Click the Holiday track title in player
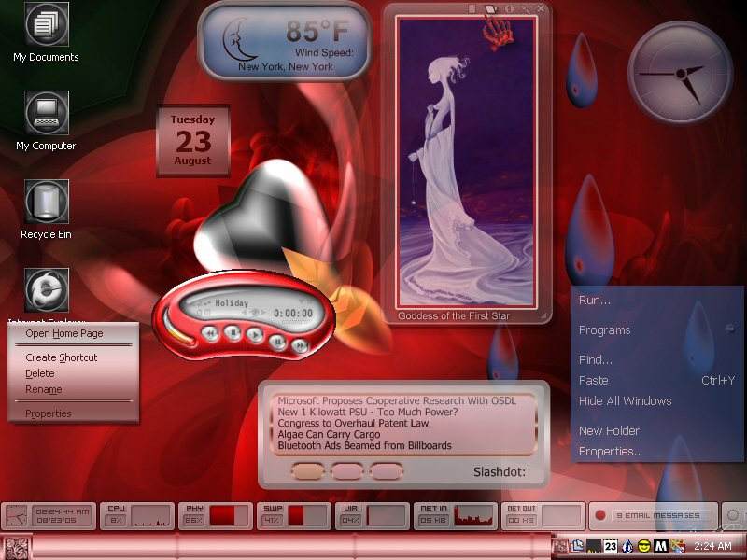Viewport: 747px width, 560px height. coord(232,302)
